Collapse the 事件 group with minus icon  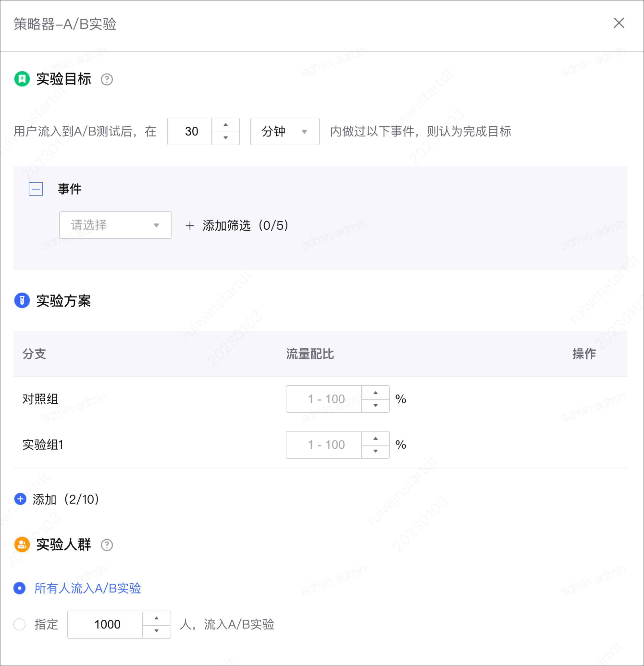36,189
